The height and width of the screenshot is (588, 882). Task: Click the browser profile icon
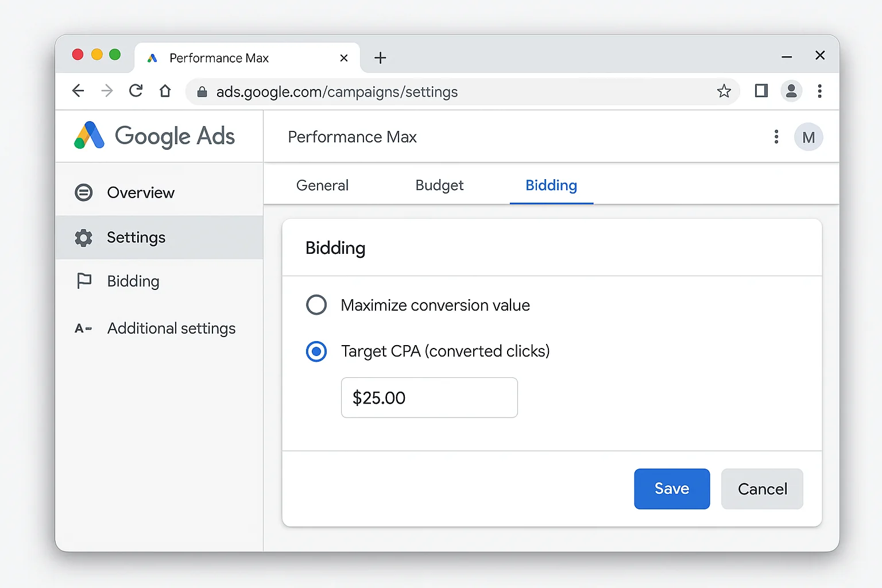click(x=791, y=91)
